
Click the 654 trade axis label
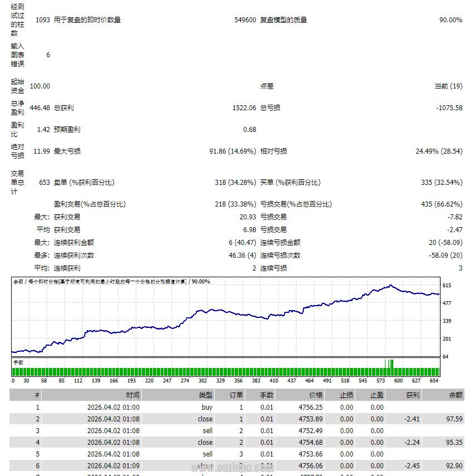(x=434, y=381)
